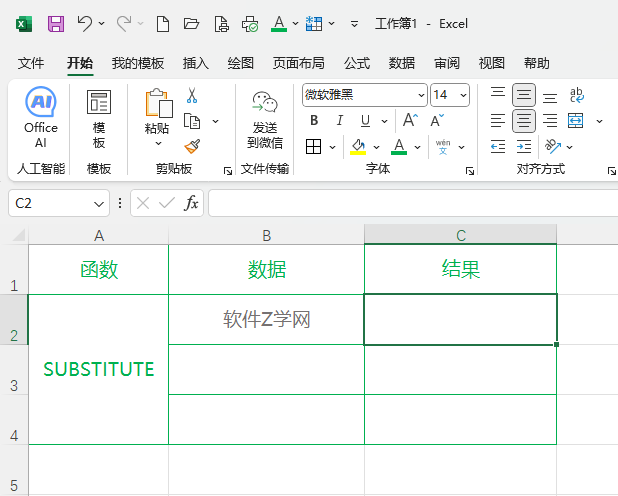Click the table grid icon in title bar

coord(314,24)
